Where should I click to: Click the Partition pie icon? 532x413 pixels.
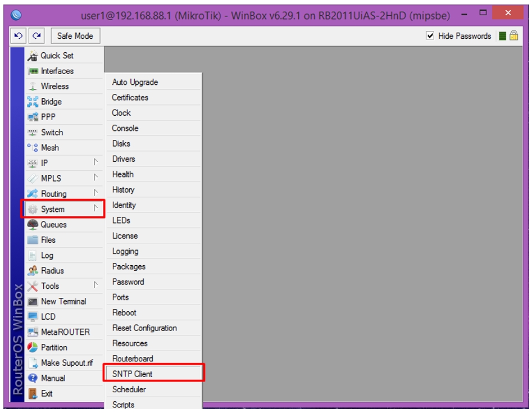(x=33, y=347)
